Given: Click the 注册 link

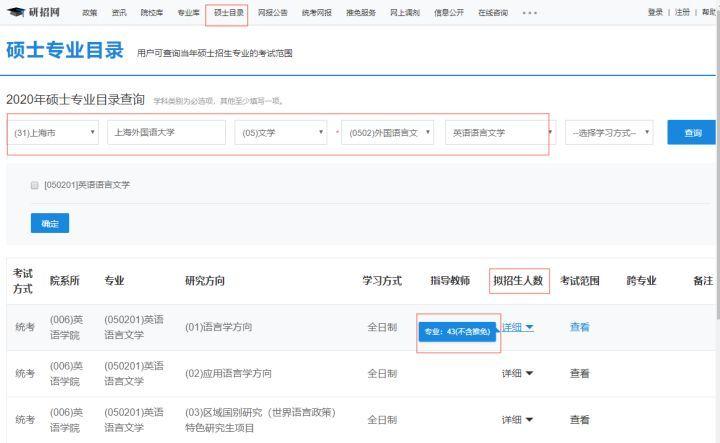Looking at the screenshot, I should (682, 12).
